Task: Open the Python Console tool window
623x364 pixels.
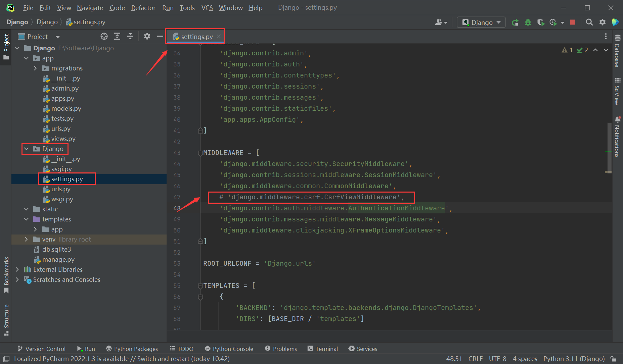Action: tap(229, 349)
